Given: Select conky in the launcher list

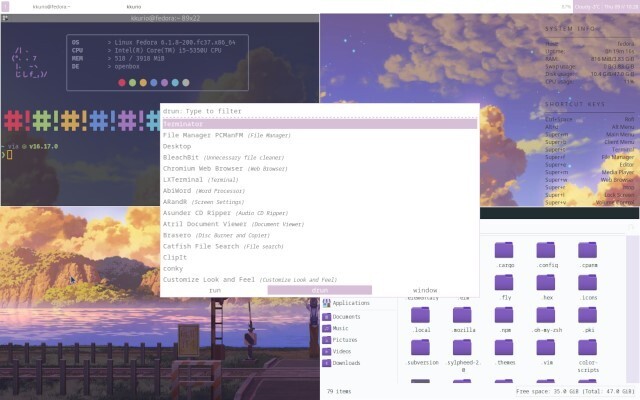Looking at the screenshot, I should [x=320, y=269].
